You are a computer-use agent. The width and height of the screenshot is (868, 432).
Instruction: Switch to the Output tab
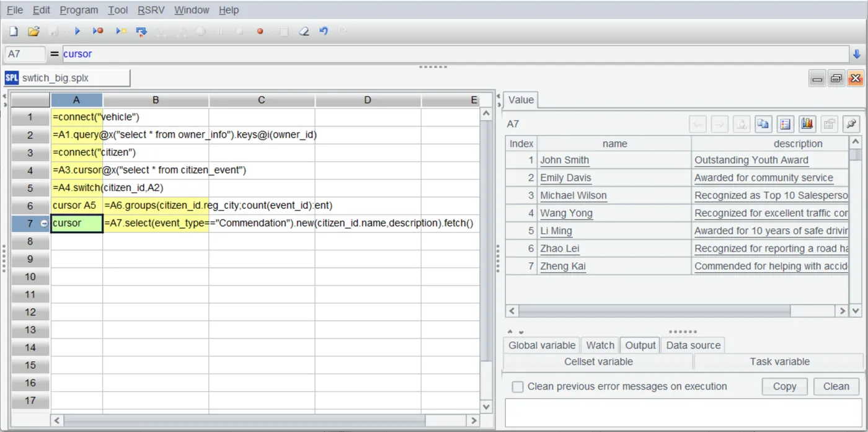click(640, 345)
